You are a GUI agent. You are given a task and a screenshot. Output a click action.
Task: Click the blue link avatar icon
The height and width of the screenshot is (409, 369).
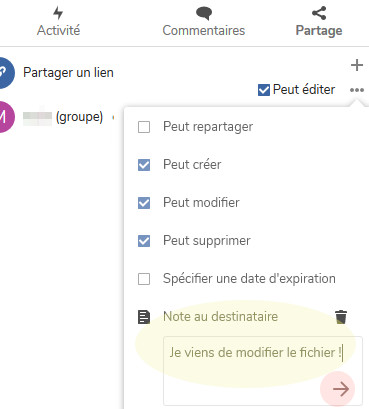5,73
